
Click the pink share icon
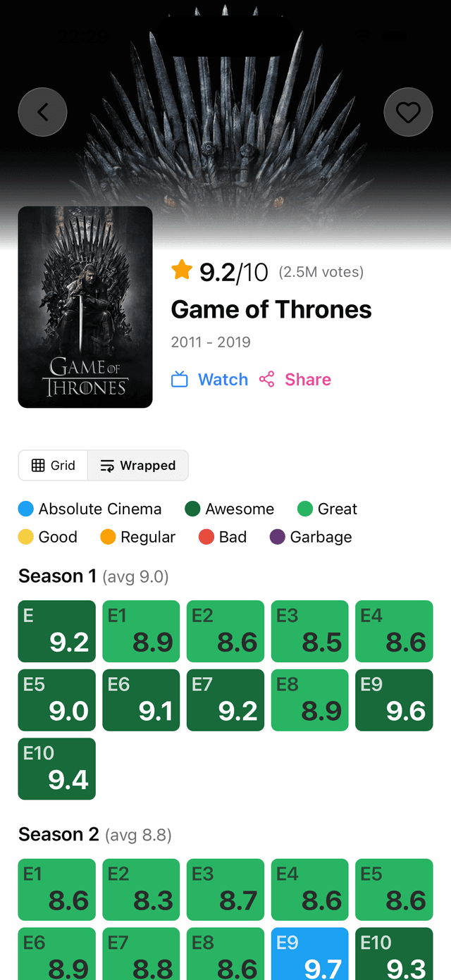pyautogui.click(x=266, y=380)
